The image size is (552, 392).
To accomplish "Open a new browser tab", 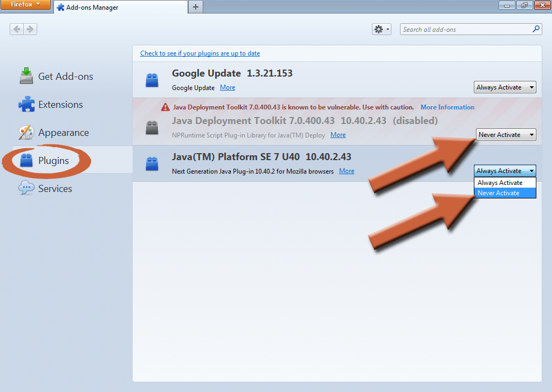I will pos(195,8).
